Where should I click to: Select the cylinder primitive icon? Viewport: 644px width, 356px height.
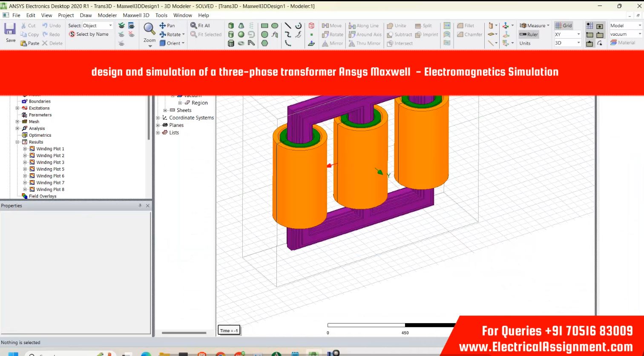tap(231, 34)
